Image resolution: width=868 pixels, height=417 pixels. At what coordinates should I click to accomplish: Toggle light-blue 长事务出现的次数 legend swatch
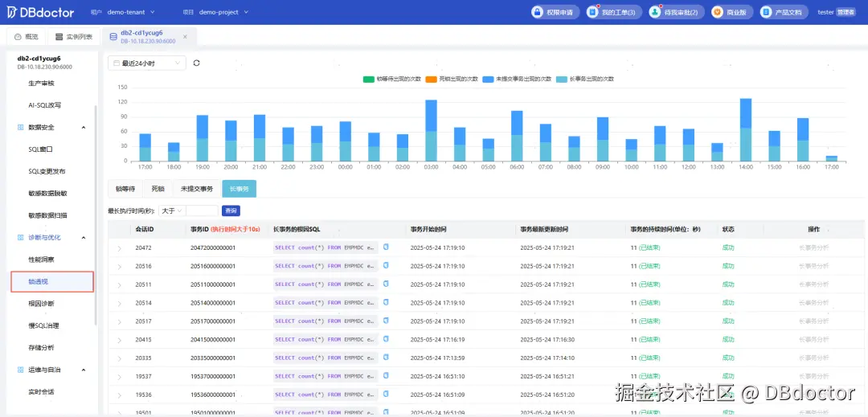(x=562, y=79)
